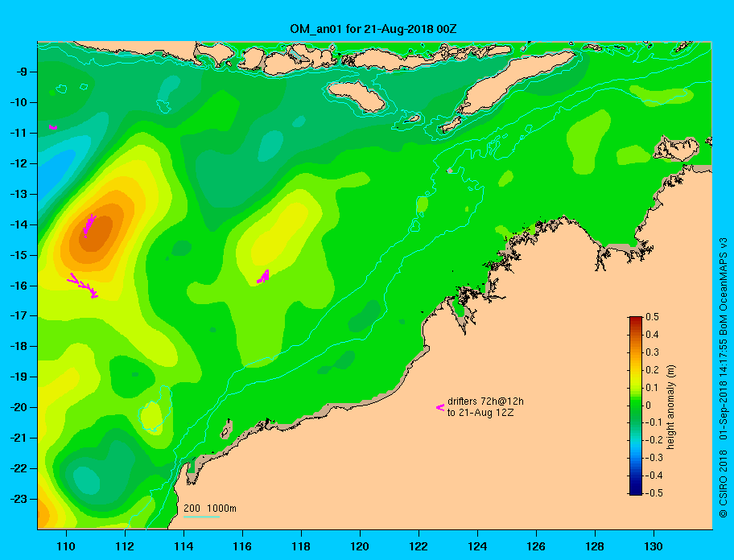Select the 'drifters 72h@12h' legend text
The height and width of the screenshot is (560, 734).
click(485, 401)
